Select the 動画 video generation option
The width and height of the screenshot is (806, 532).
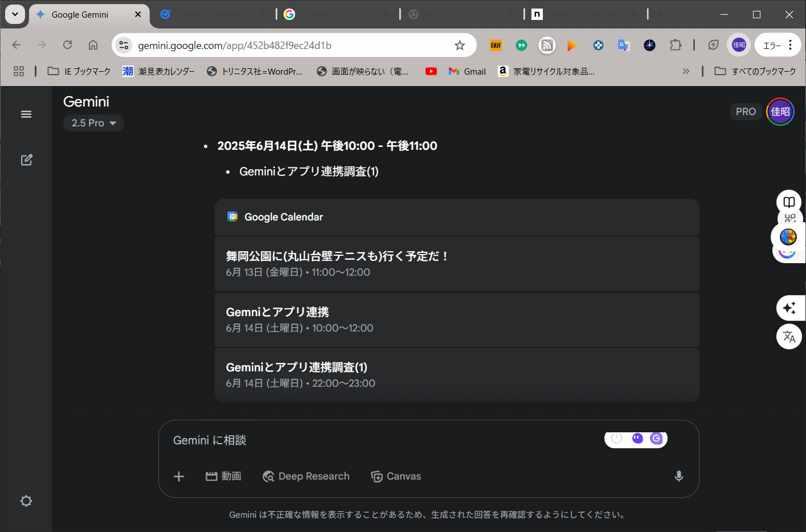click(223, 476)
